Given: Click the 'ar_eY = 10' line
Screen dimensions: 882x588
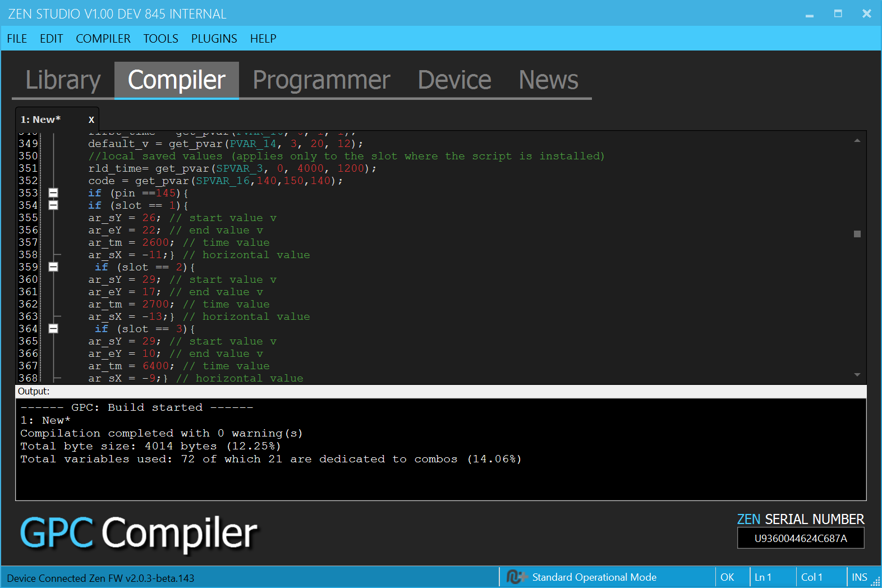Looking at the screenshot, I should 176,353.
